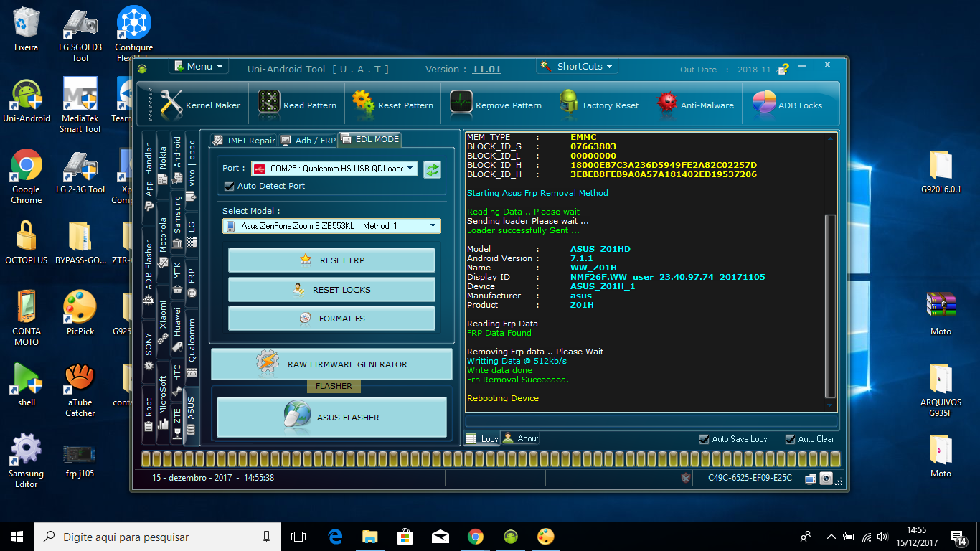Select the Root side tab
Viewport: 980px width, 551px height.
[x=149, y=414]
